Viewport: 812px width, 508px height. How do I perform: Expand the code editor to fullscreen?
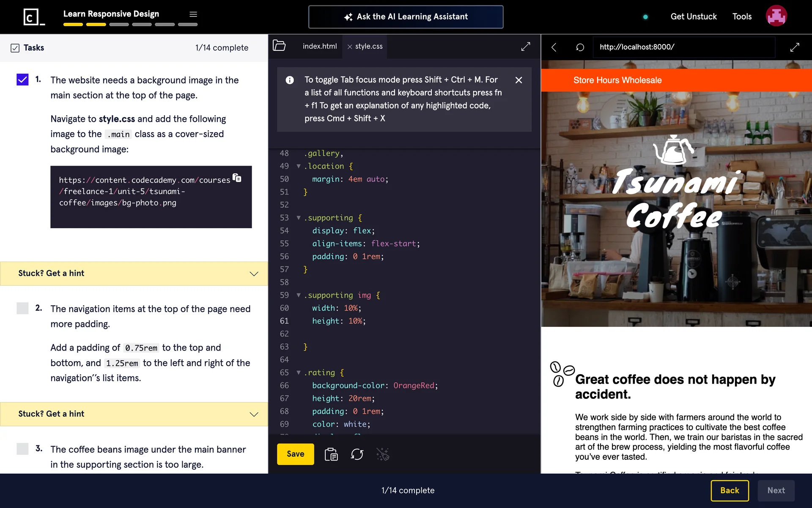526,47
